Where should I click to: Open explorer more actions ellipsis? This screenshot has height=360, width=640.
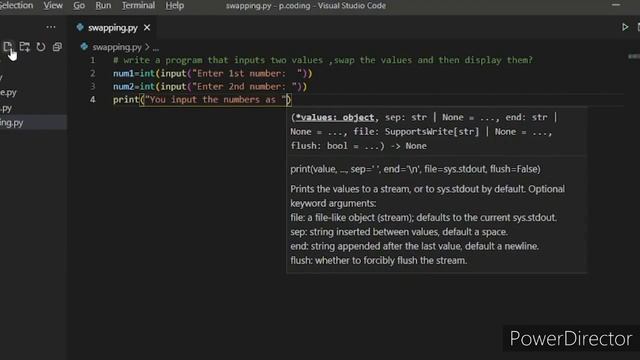click(51, 27)
